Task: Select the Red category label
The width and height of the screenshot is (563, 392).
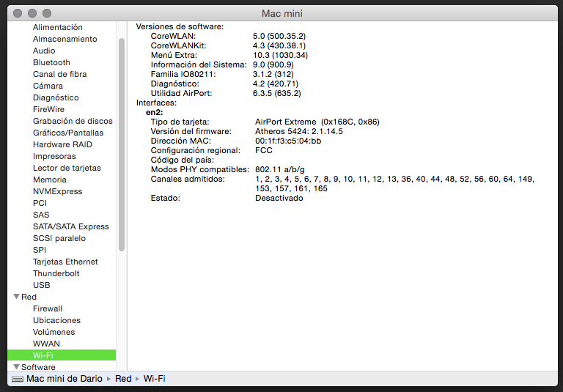Action: click(x=29, y=297)
